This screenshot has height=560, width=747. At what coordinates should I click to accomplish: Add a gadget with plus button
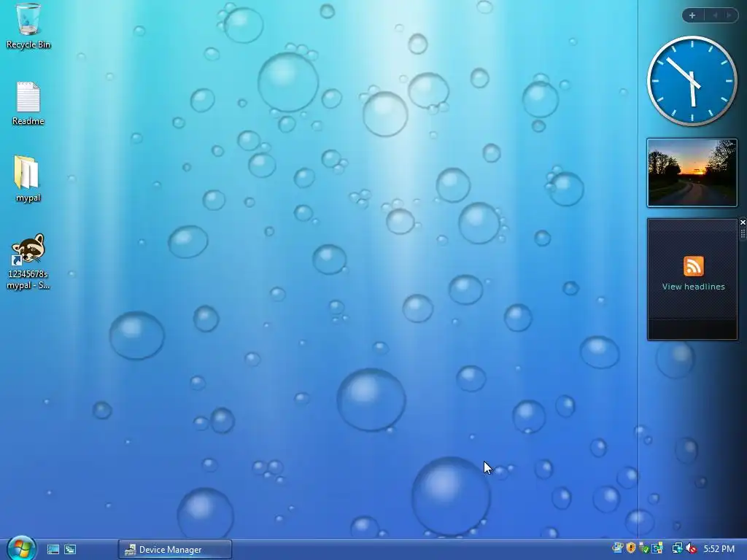click(x=692, y=15)
